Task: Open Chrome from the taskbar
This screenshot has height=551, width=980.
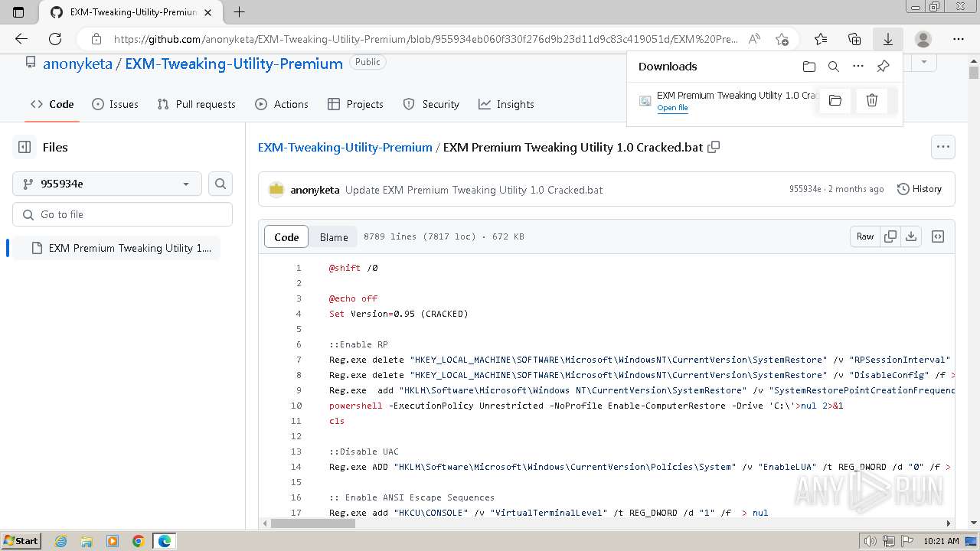Action: coord(138,541)
